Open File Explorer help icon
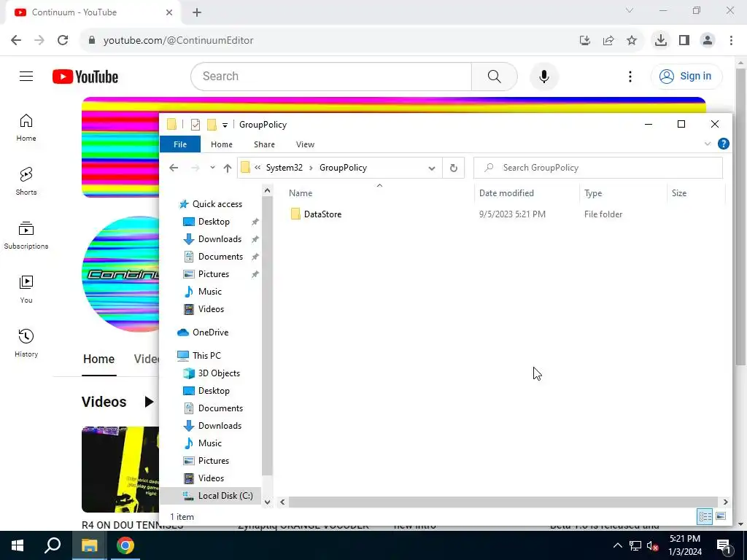747x560 pixels. coord(723,144)
